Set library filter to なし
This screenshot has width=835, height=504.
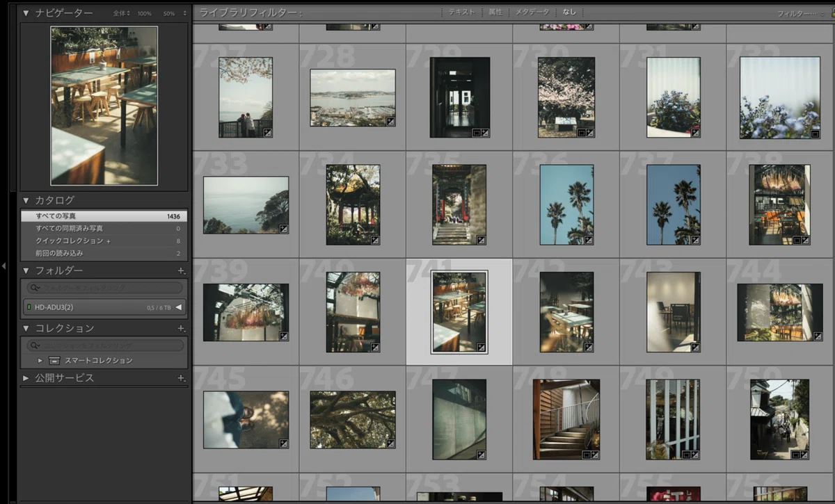coord(569,13)
